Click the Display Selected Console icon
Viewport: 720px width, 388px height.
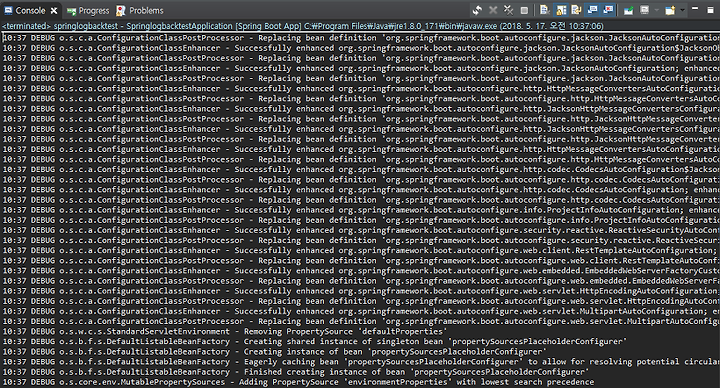tap(645, 10)
